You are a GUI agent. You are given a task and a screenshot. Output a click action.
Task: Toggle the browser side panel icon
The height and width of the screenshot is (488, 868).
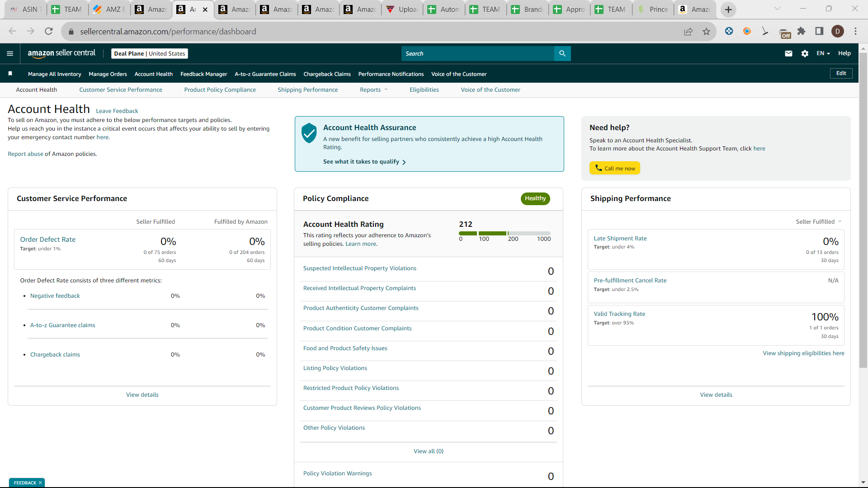coord(819,31)
